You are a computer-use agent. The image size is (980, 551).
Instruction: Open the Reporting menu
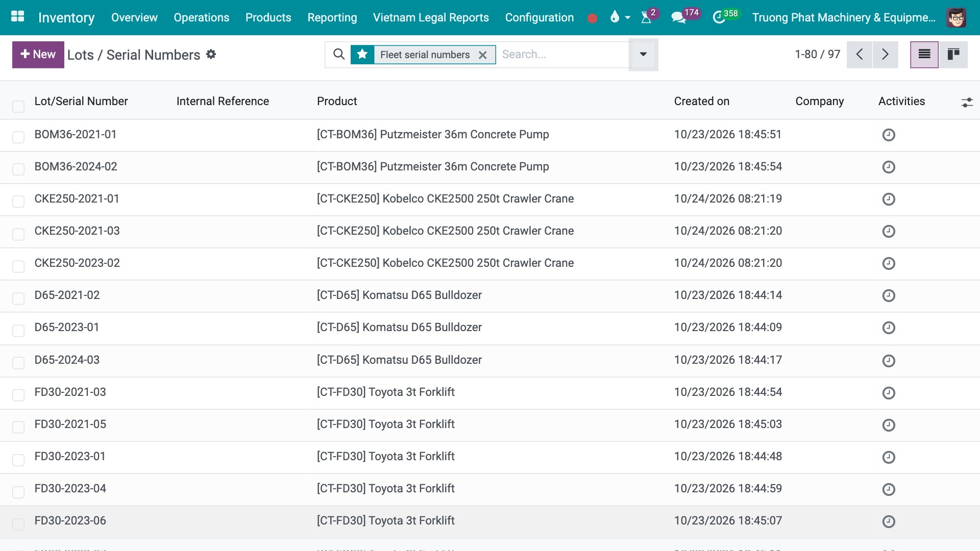point(332,17)
